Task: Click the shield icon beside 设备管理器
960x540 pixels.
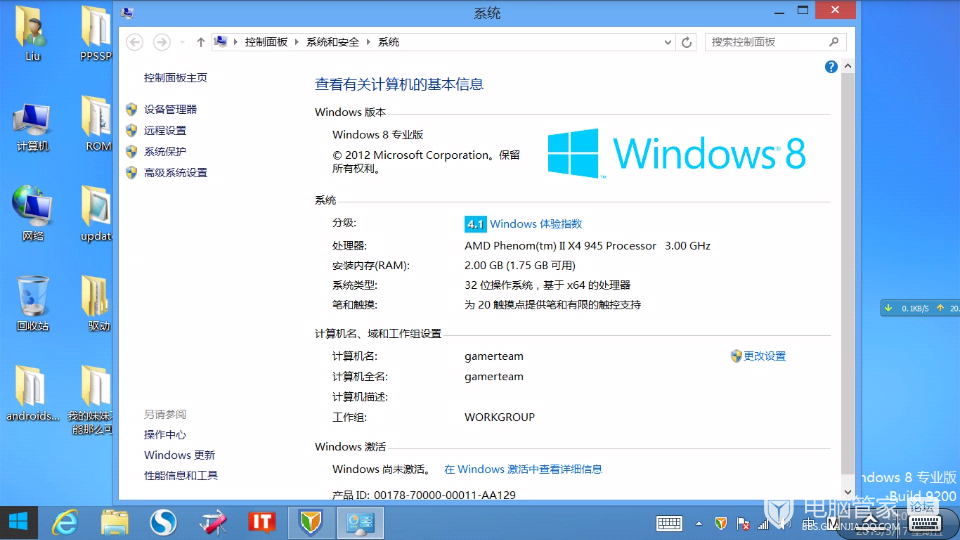Action: pyautogui.click(x=131, y=109)
